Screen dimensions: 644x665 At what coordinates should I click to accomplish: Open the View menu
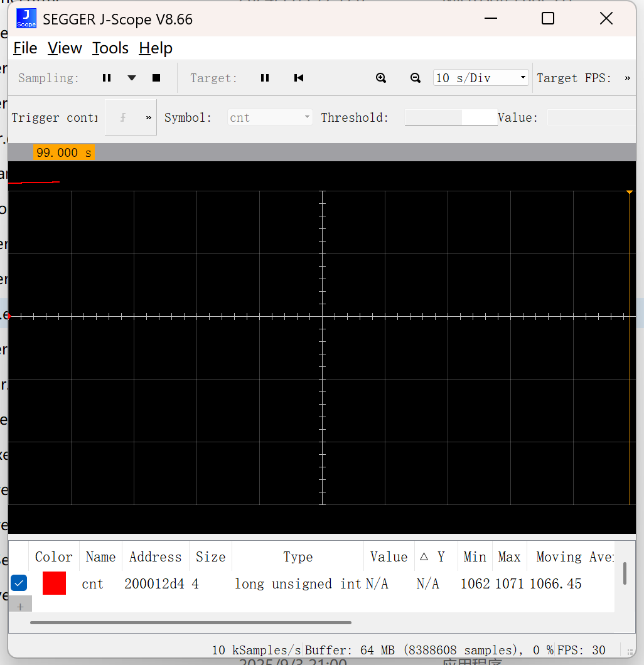point(65,48)
